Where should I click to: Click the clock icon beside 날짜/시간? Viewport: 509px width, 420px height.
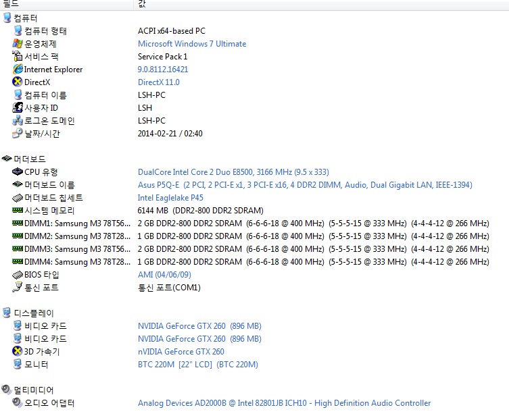coord(18,133)
